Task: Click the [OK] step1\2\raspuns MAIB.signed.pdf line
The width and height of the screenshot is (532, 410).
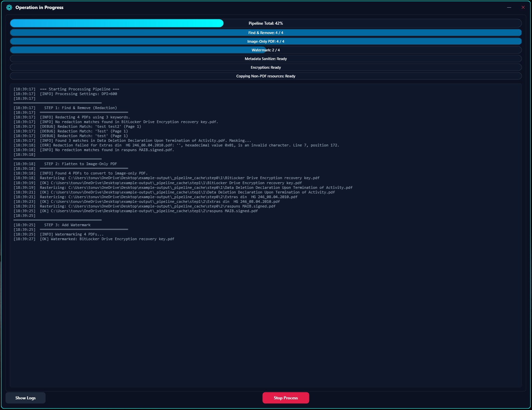Action: 136,211
